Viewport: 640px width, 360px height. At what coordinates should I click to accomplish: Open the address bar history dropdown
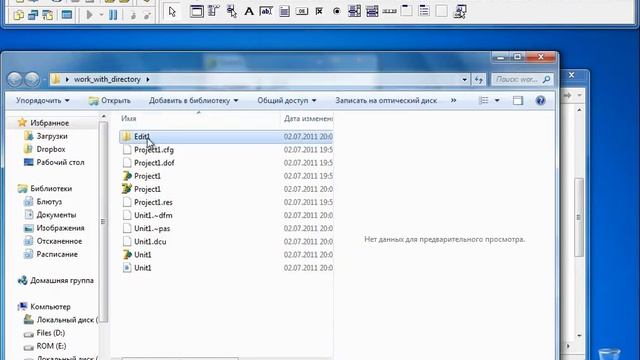coord(464,80)
